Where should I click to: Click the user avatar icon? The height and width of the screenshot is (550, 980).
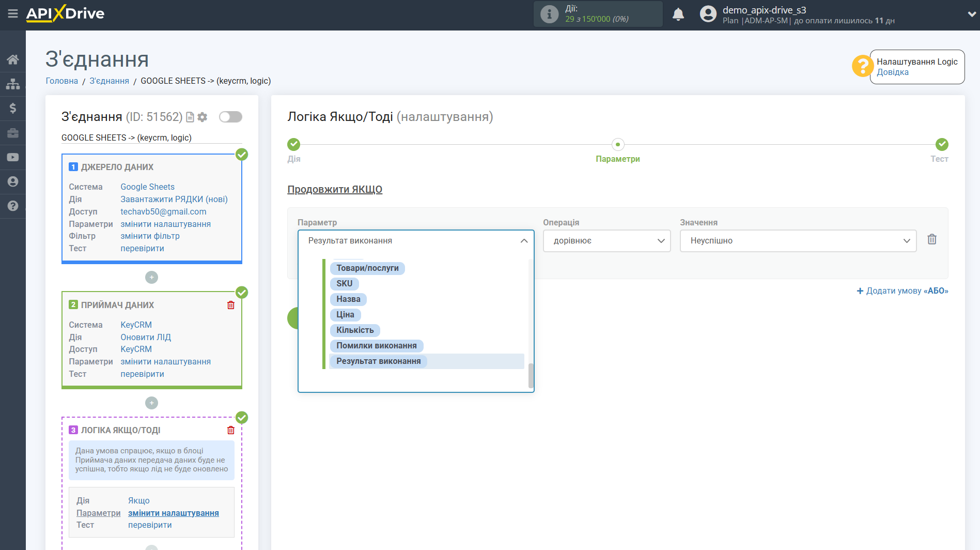pyautogui.click(x=708, y=14)
